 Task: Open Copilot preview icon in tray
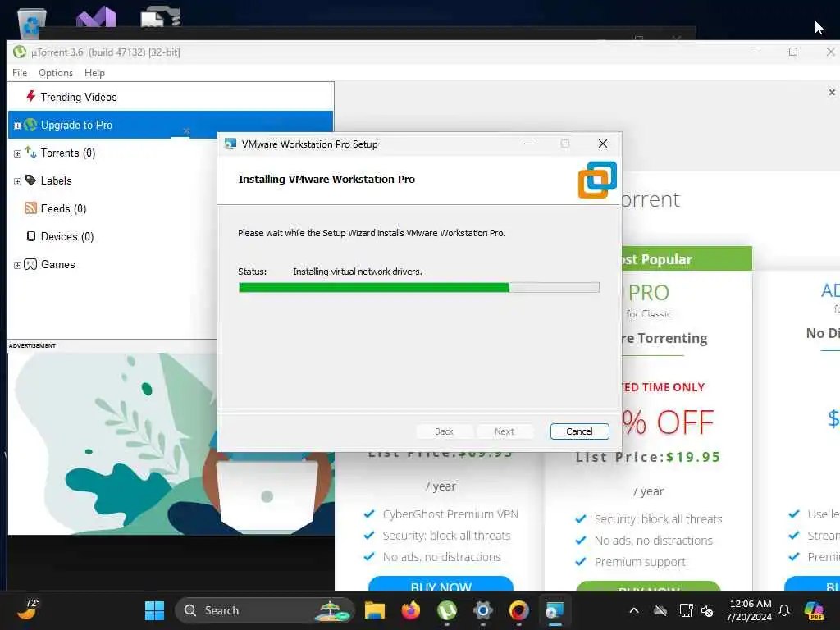click(813, 610)
